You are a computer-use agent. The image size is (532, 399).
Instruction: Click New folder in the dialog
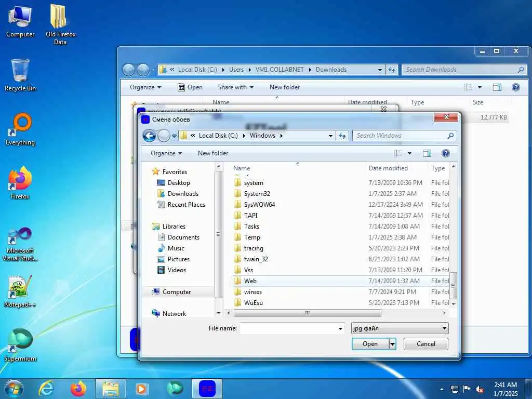pyautogui.click(x=213, y=153)
